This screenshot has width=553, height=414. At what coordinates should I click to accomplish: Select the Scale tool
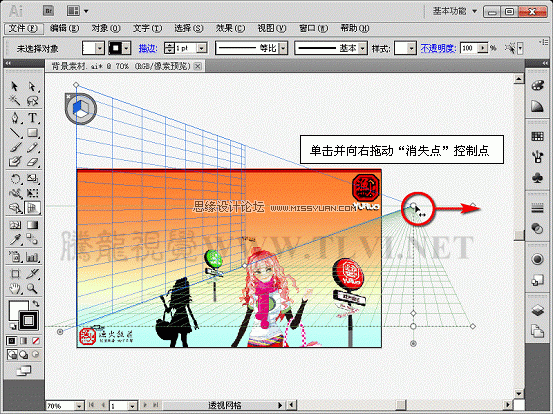pos(32,179)
